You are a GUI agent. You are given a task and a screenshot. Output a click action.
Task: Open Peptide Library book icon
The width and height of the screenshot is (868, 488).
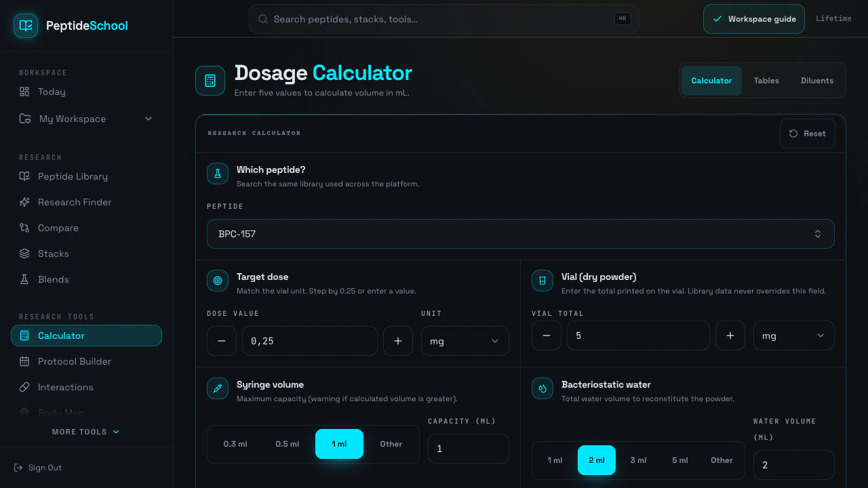click(x=24, y=176)
